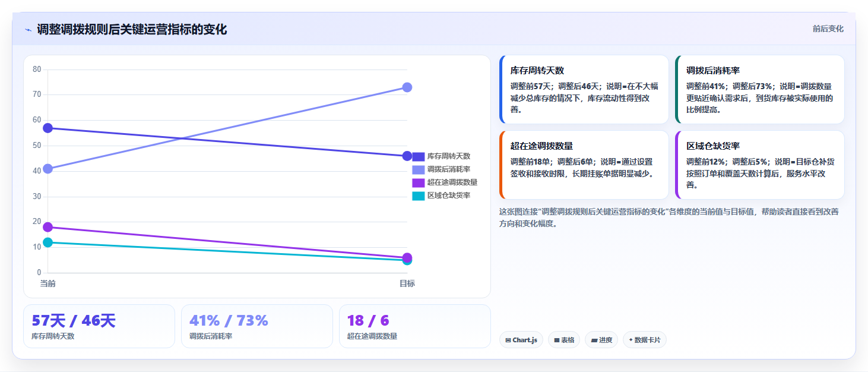
Task: Click the icon inside 表格 tag
Action: click(x=557, y=341)
